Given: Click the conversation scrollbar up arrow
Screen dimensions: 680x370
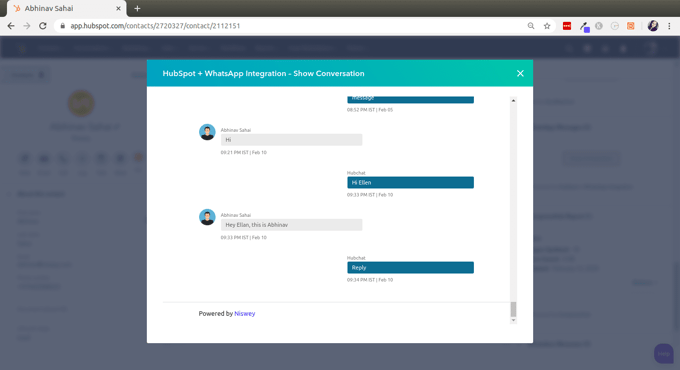Looking at the screenshot, I should [x=513, y=101].
